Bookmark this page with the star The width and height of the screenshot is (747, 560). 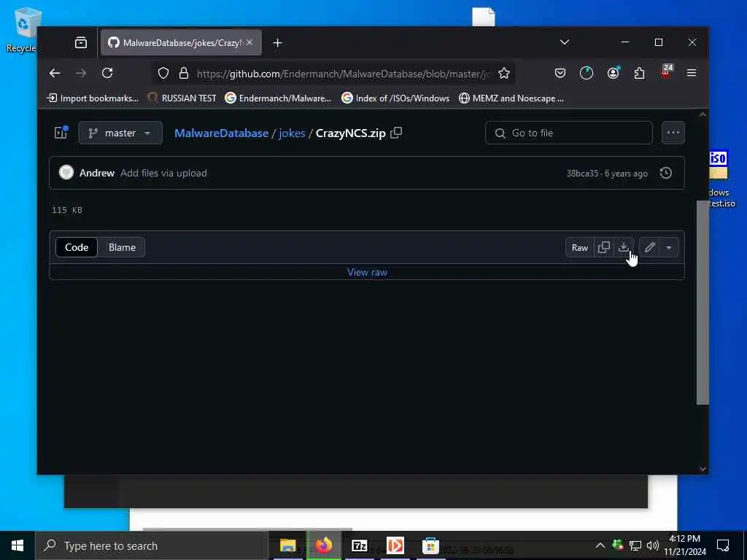tap(503, 74)
